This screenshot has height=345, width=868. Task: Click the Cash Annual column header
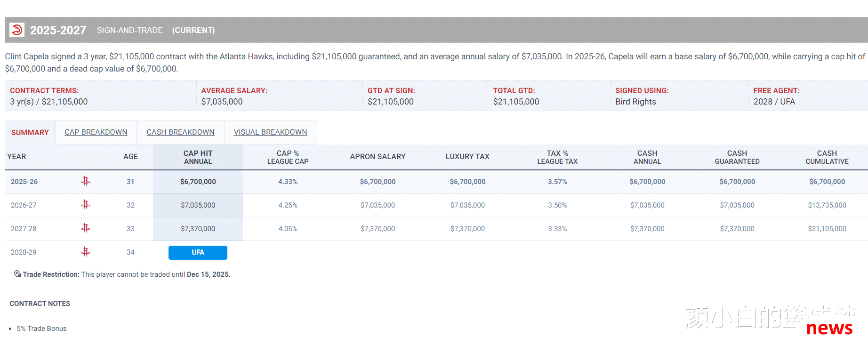[647, 157]
